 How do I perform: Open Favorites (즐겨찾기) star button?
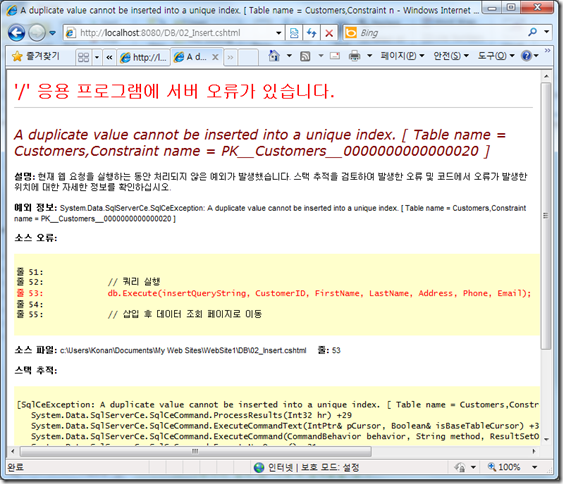[36, 56]
